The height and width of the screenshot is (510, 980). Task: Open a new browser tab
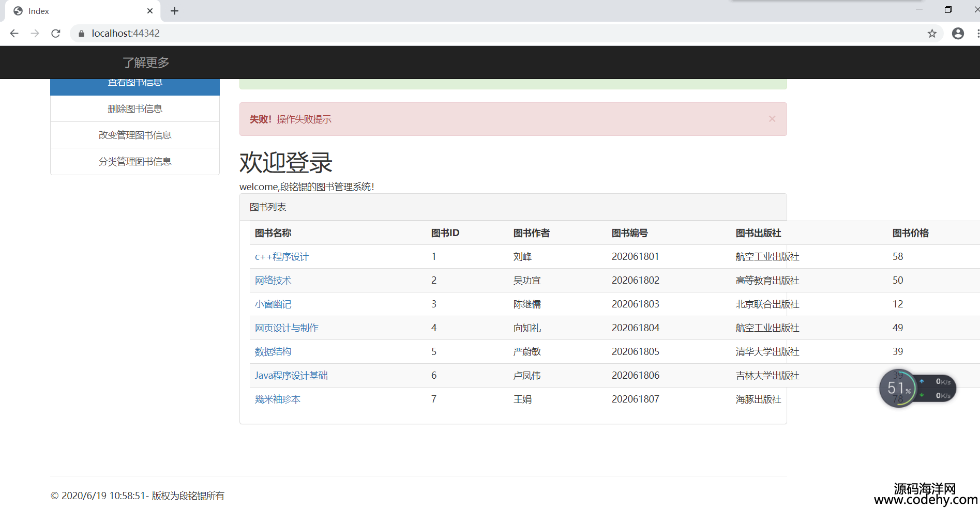click(174, 11)
